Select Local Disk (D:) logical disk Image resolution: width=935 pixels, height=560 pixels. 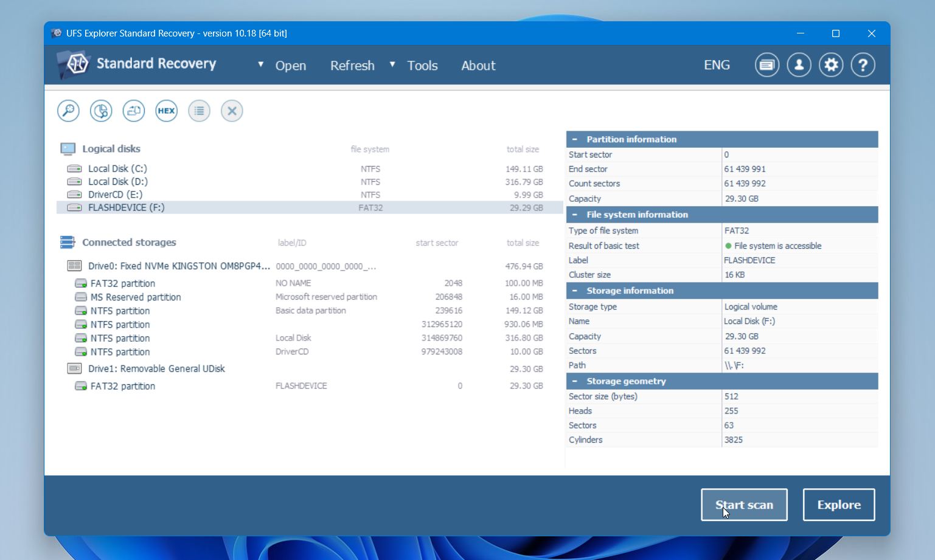(310, 182)
